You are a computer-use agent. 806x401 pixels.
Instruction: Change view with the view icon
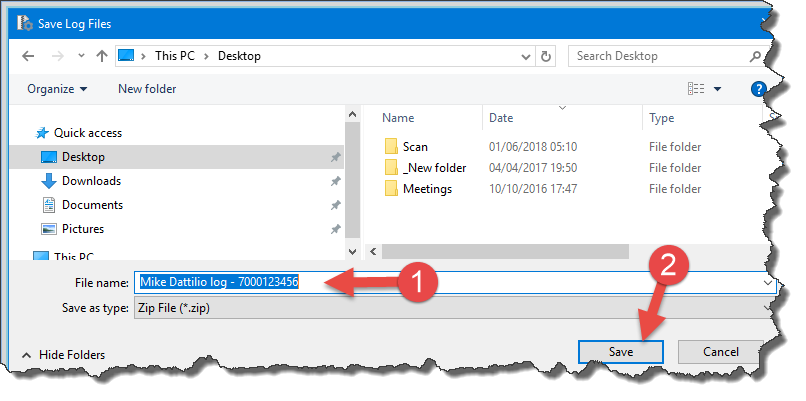[x=695, y=89]
